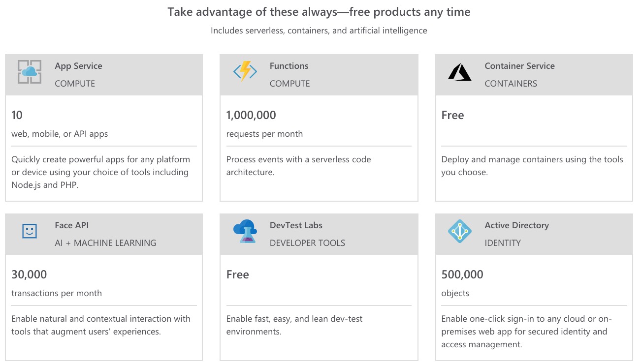The image size is (642, 364).
Task: Open the Functions product title
Action: click(289, 66)
